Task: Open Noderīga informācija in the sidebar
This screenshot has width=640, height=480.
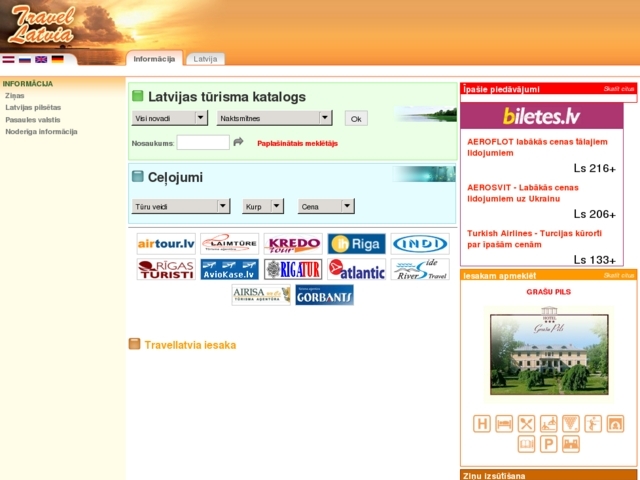Action: [41, 131]
